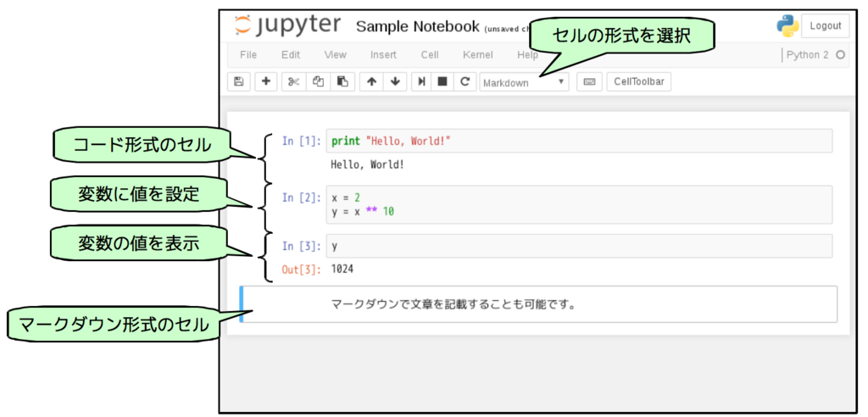Click the output value 1024
Image resolution: width=868 pixels, height=417 pixels.
[x=342, y=270]
